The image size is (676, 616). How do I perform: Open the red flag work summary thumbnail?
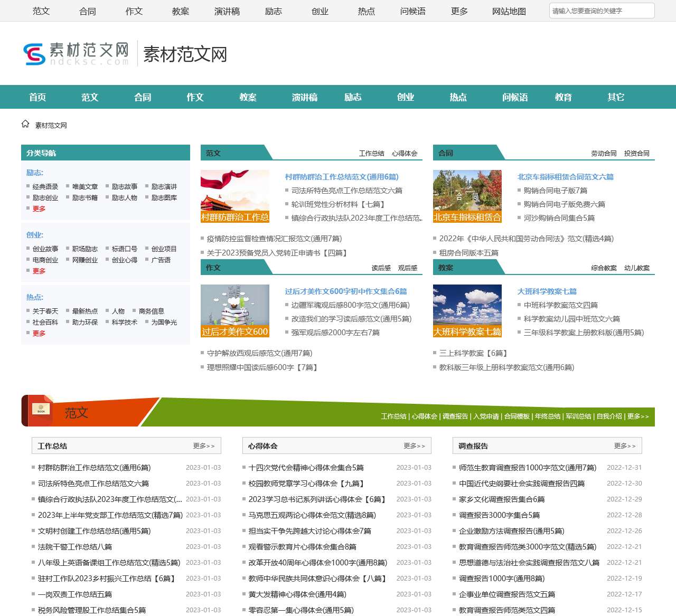click(x=235, y=196)
